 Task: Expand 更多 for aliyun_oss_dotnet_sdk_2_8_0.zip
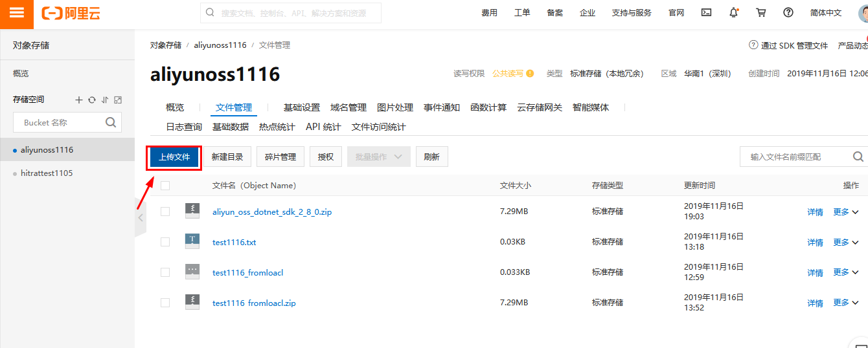point(845,212)
